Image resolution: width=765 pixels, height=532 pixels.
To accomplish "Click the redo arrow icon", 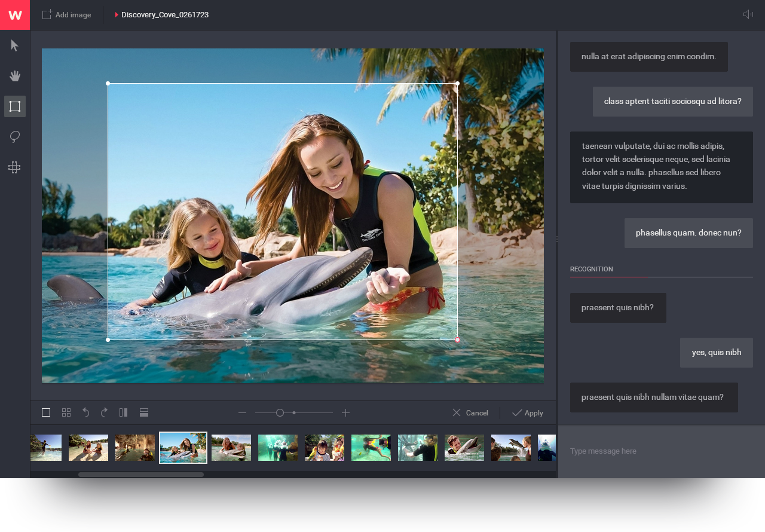I will coord(104,412).
